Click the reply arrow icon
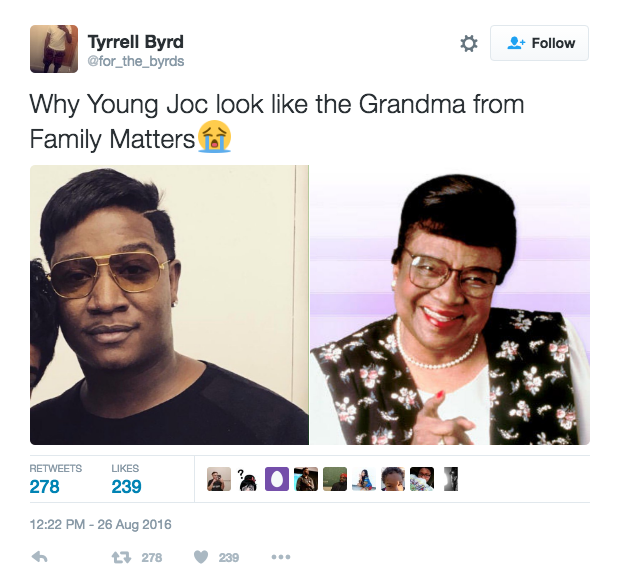619x586 pixels. pyautogui.click(x=39, y=557)
